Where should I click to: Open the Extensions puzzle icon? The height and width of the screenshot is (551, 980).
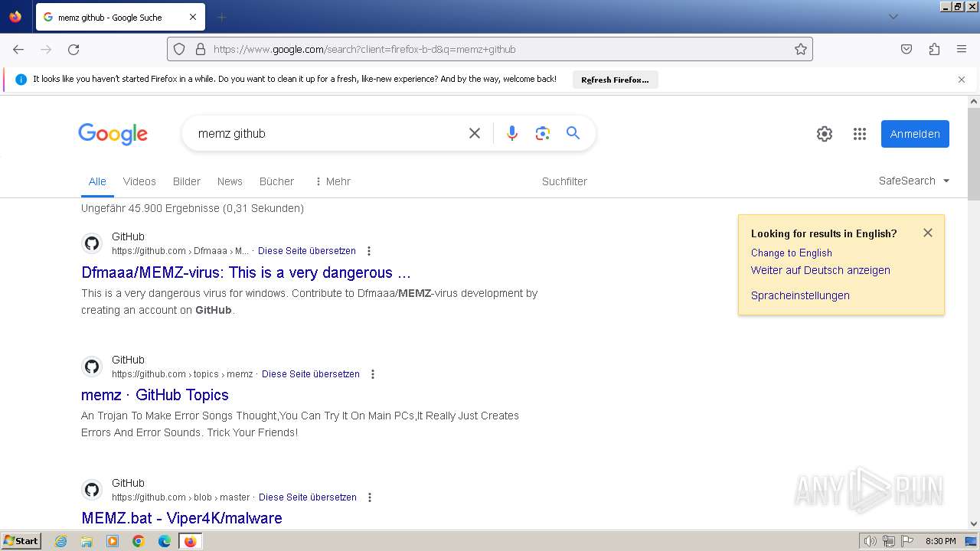coord(934,49)
